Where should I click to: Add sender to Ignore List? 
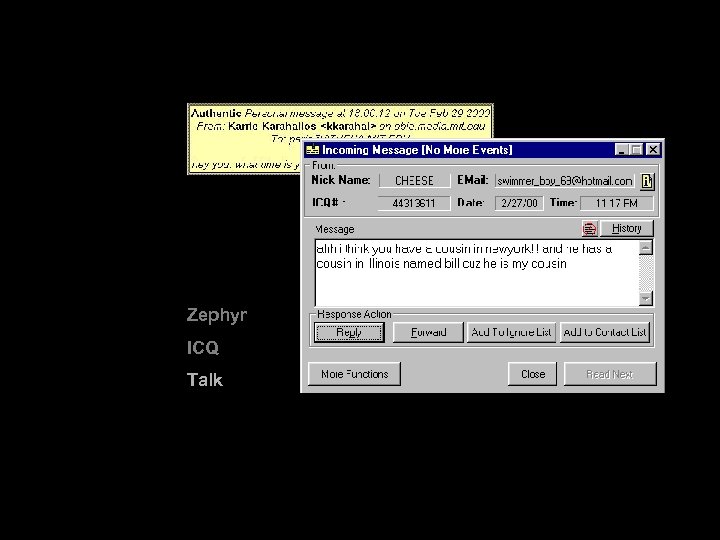tap(511, 332)
